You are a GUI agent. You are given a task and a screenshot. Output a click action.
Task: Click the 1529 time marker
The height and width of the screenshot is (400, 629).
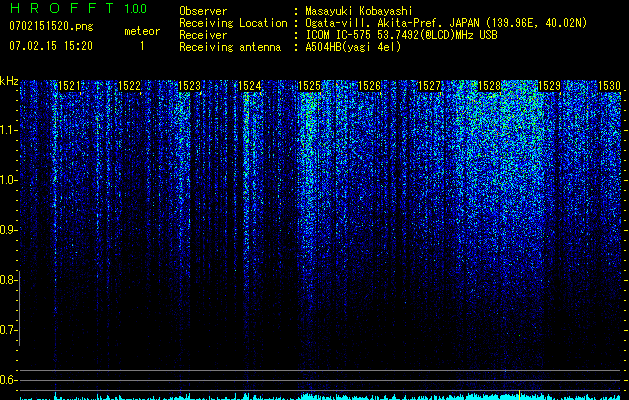click(x=549, y=86)
